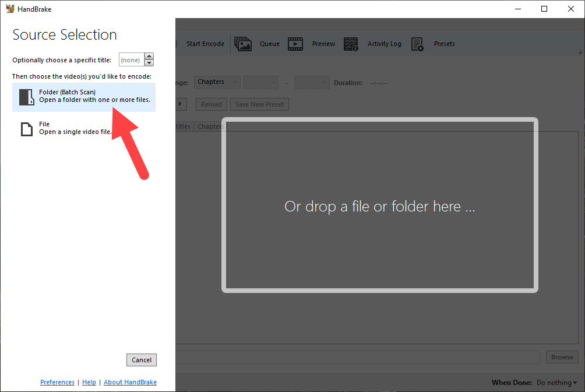This screenshot has width=585, height=392.
Task: Click the specific title (none) field
Action: tap(132, 59)
